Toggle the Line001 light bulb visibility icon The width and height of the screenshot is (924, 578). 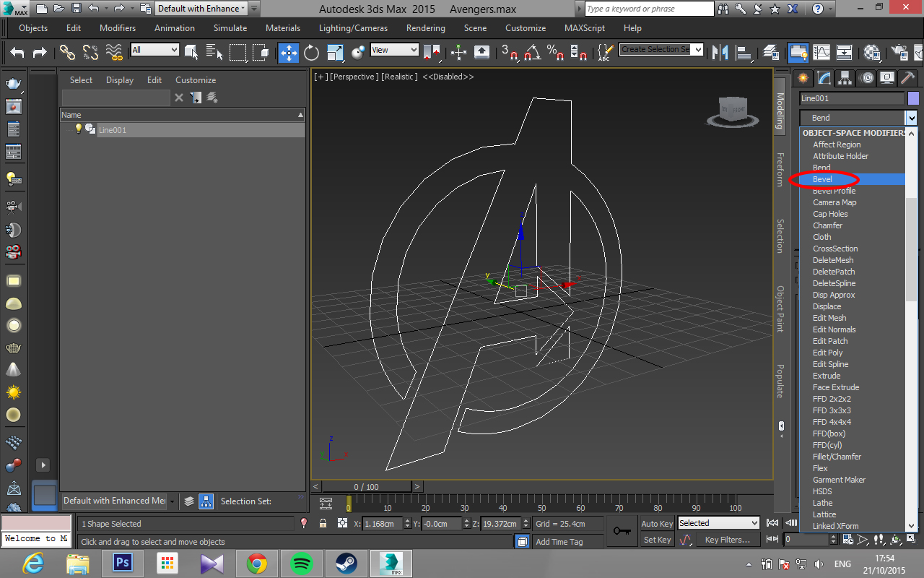[79, 129]
